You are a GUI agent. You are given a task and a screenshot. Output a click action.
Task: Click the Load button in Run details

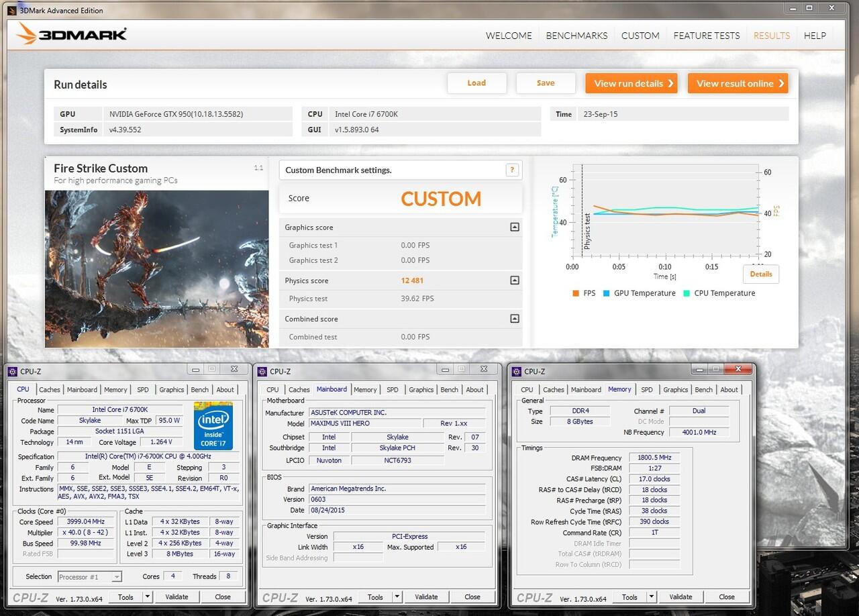(476, 83)
